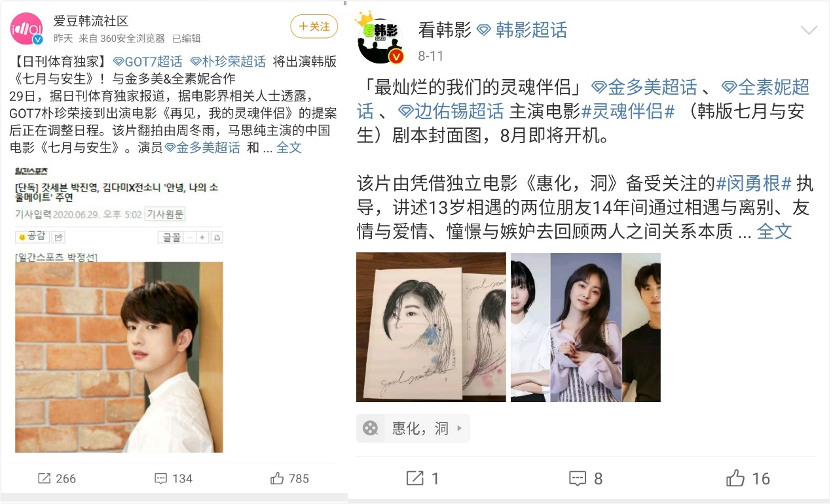
Task: Tap the repost icon with count 1
Action: 415,479
